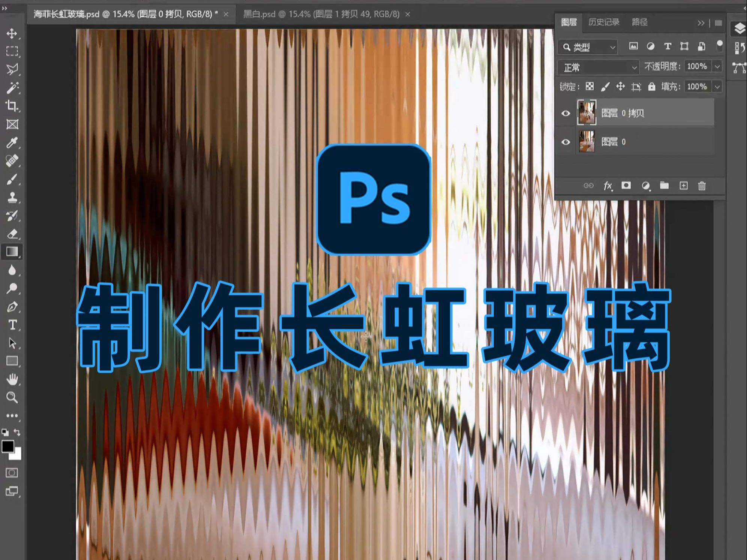747x560 pixels.
Task: Toggle pixel layer filter
Action: [x=633, y=46]
